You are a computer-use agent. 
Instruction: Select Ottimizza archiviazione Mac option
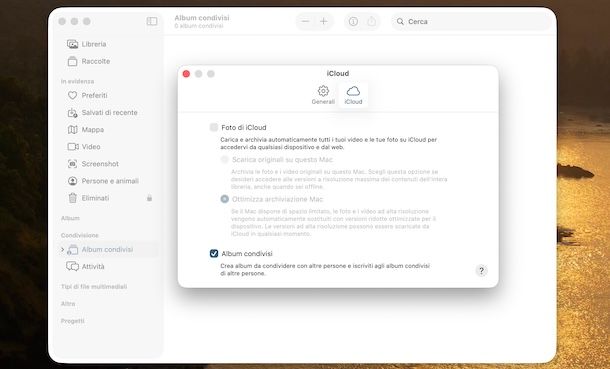pyautogui.click(x=224, y=199)
